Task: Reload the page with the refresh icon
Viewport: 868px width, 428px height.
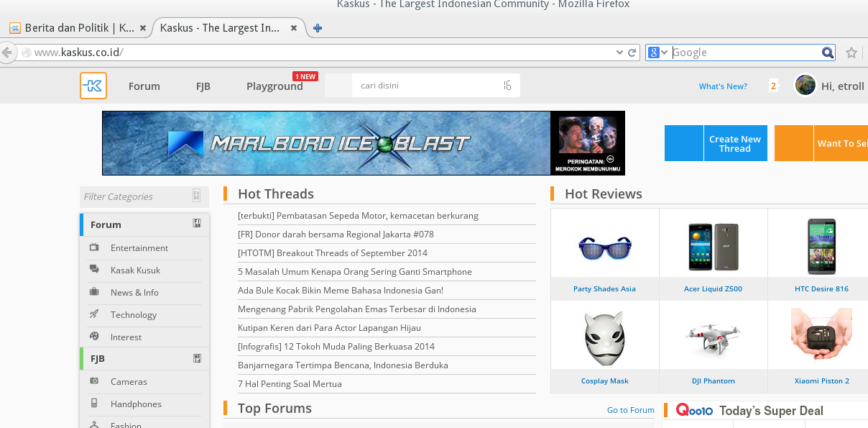Action: point(632,53)
